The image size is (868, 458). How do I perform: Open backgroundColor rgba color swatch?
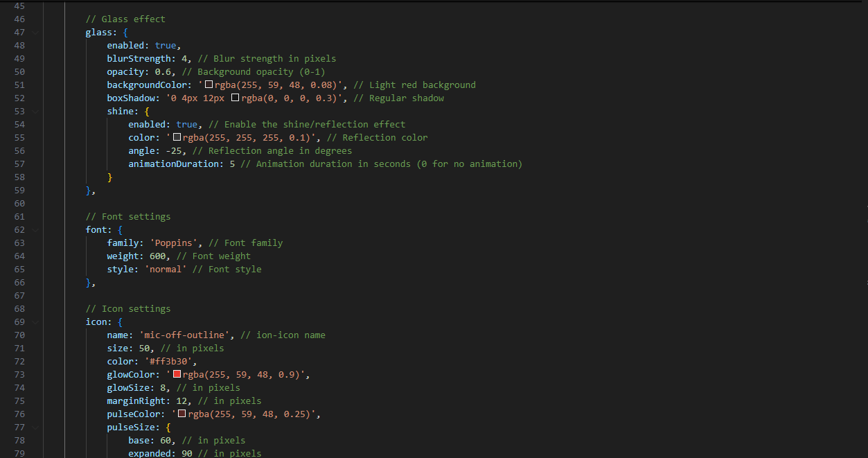coord(209,85)
